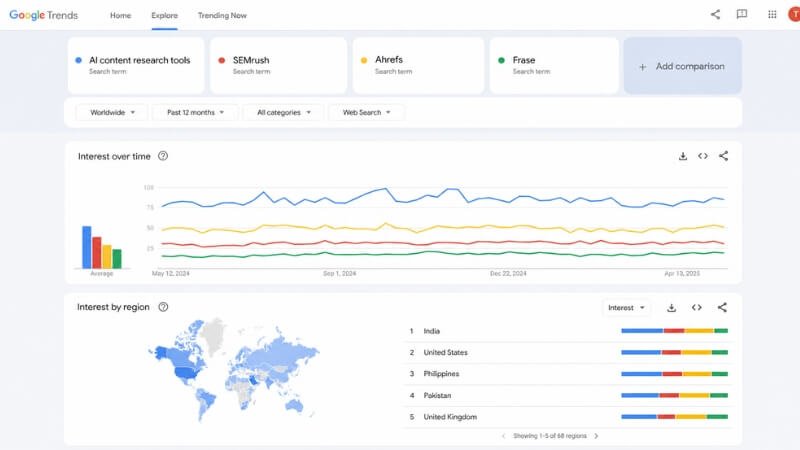Screen dimensions: 800x450
Task: Click the Sep 1, 2024 axis label
Action: (339, 273)
